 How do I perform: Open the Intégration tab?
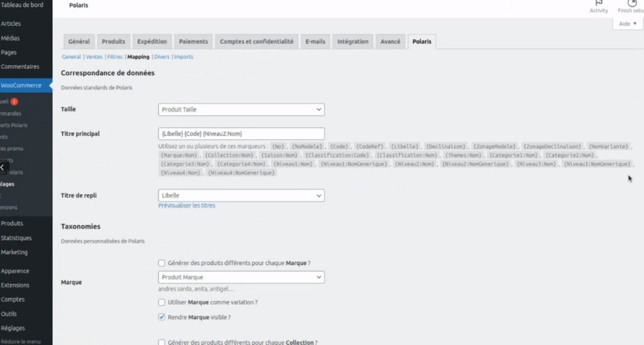coord(353,42)
